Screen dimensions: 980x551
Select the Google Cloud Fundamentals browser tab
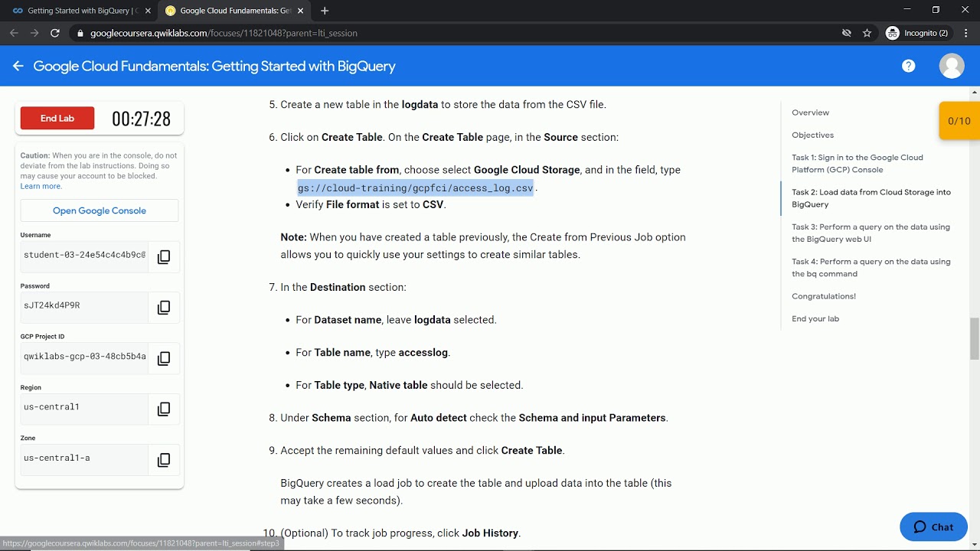point(234,11)
